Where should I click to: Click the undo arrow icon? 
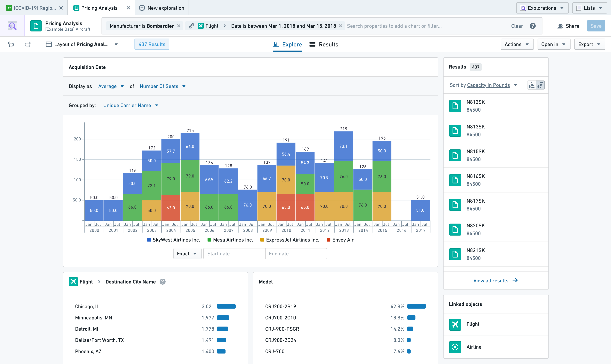[x=11, y=44]
